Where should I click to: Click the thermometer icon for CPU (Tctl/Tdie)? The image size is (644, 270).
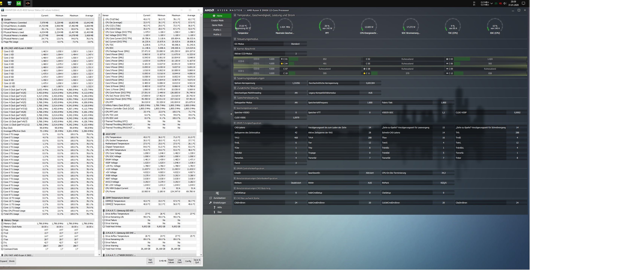[x=104, y=19]
